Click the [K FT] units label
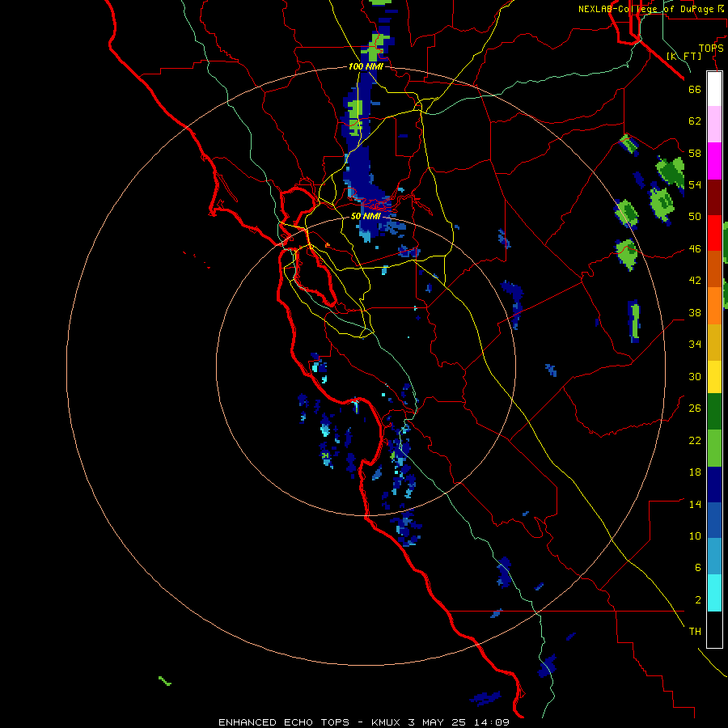 (684, 56)
